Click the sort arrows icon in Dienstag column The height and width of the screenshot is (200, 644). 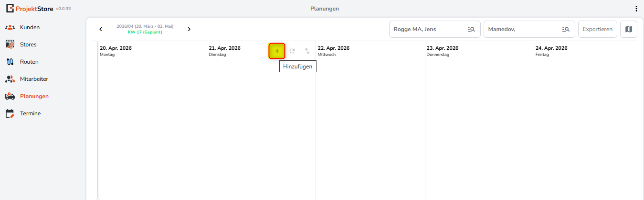pos(307,51)
